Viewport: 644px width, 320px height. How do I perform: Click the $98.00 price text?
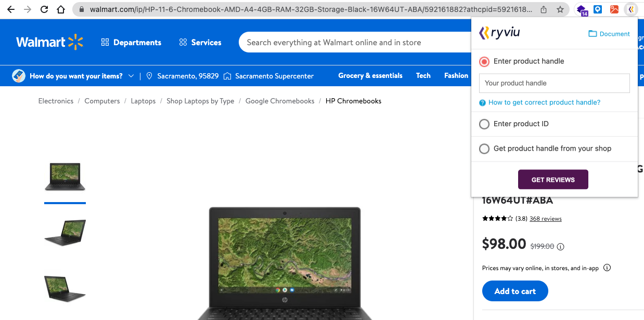[x=504, y=244]
